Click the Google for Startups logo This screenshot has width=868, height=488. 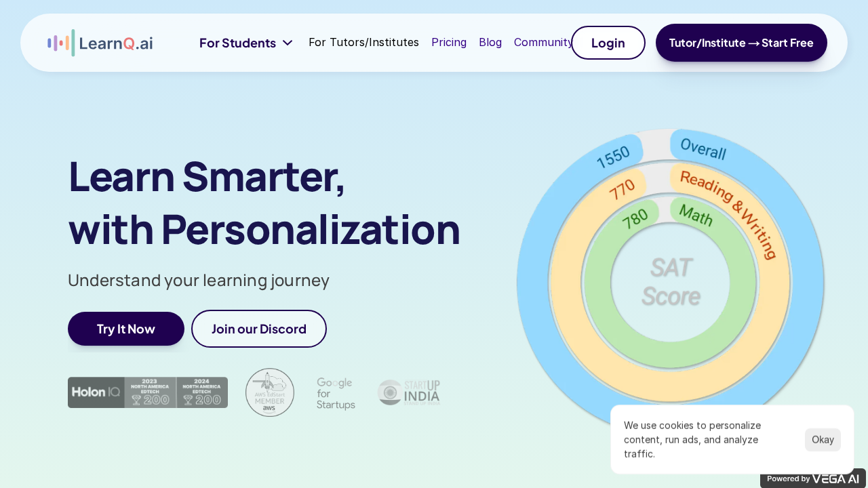point(335,393)
